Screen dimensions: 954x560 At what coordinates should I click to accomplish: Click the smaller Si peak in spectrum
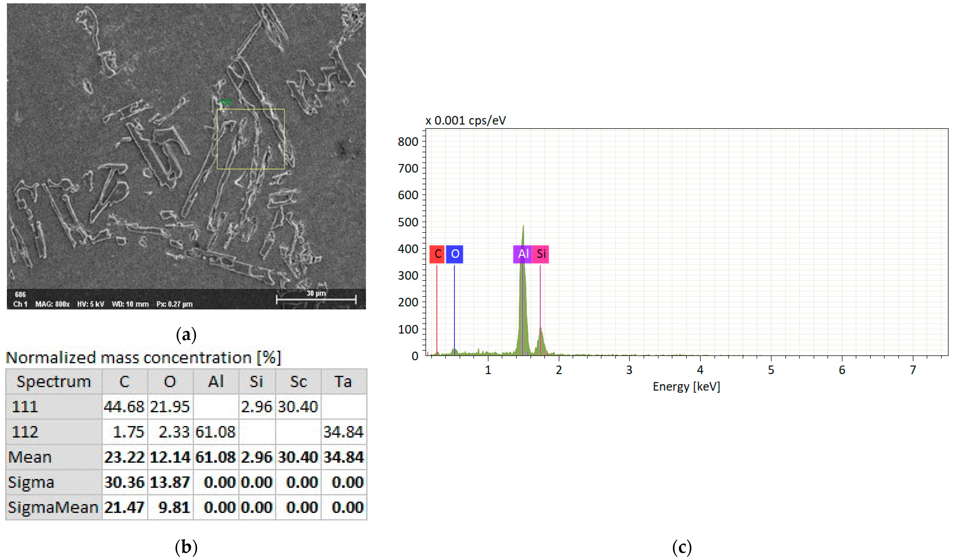(x=541, y=342)
